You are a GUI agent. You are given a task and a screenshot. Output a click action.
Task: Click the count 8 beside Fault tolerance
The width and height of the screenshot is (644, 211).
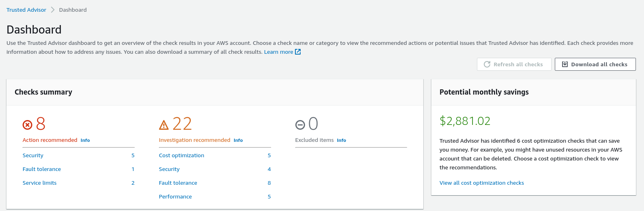pyautogui.click(x=269, y=183)
